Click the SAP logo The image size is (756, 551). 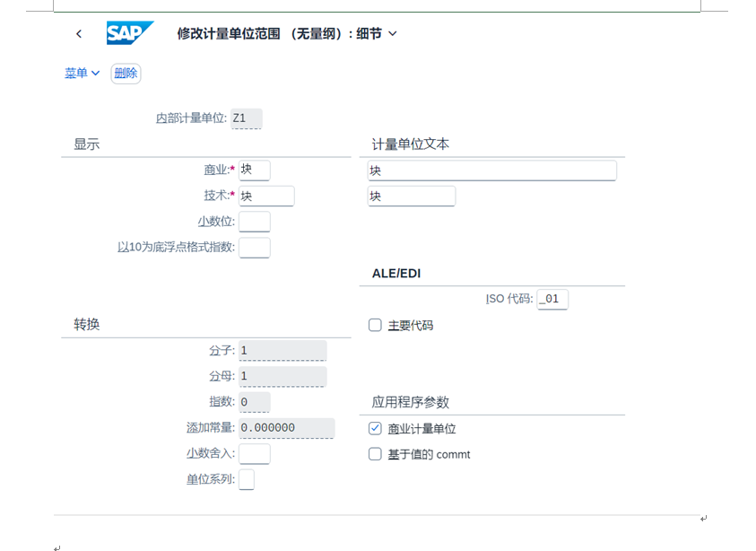(130, 33)
